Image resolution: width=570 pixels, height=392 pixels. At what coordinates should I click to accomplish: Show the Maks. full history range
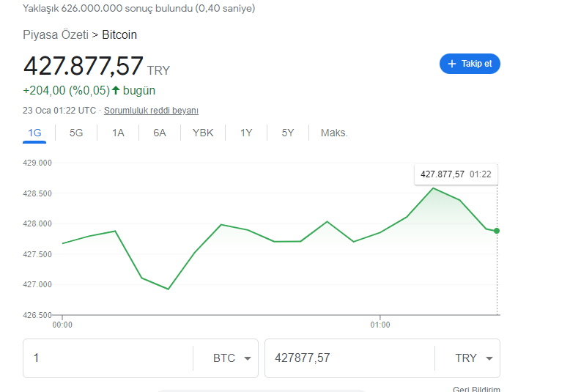click(334, 133)
